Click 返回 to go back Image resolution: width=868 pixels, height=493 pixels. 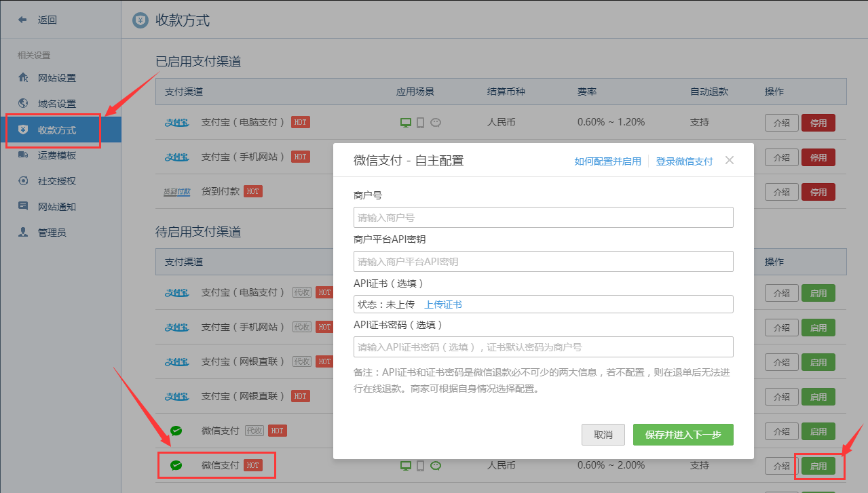(x=40, y=19)
